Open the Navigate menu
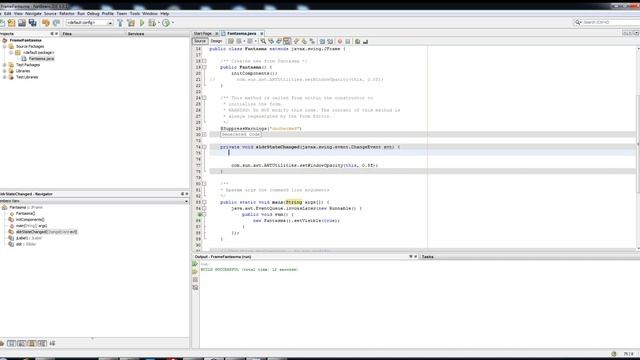The height and width of the screenshot is (360, 640). (33, 14)
